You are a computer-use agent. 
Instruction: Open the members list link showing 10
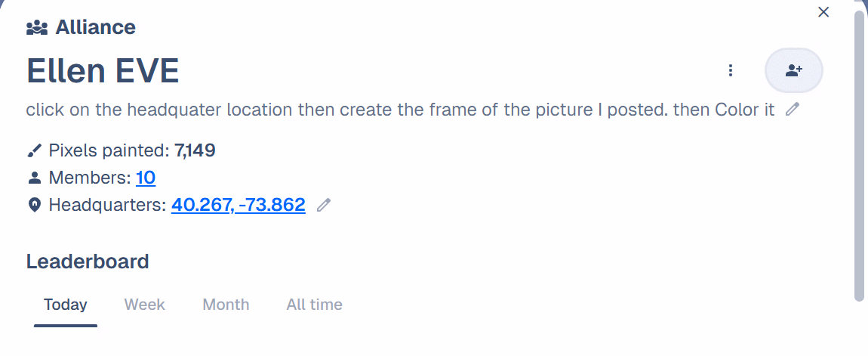click(x=146, y=178)
